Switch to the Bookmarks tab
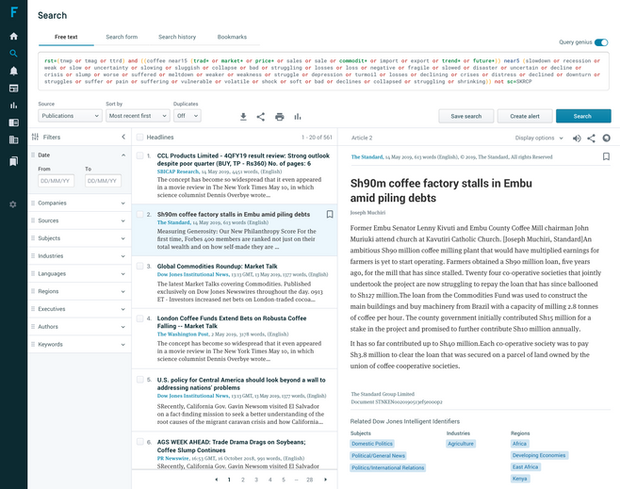The image size is (620, 489). 232,37
